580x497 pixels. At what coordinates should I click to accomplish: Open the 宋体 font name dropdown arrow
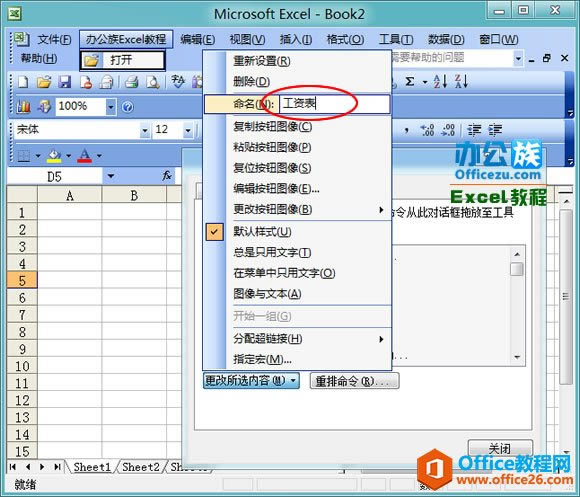pos(145,130)
